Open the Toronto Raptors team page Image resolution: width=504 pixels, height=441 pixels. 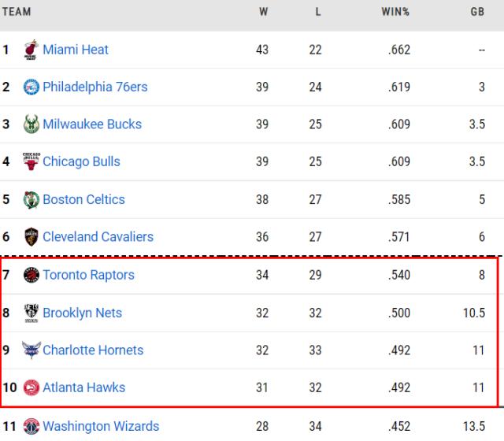[88, 275]
